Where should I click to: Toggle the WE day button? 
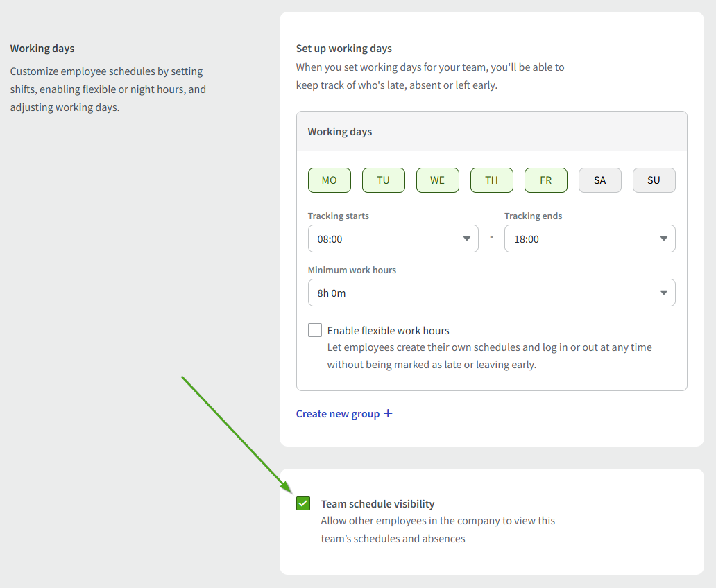pos(437,180)
